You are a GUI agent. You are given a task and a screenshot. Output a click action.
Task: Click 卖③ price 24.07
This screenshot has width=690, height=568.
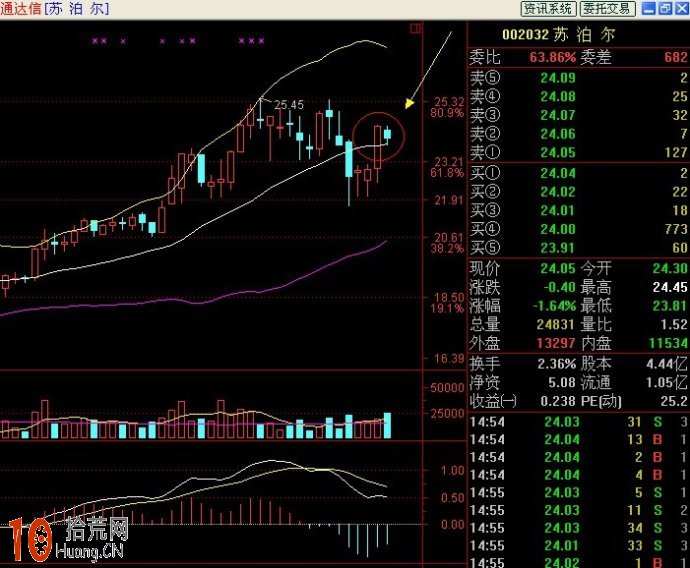click(x=558, y=115)
